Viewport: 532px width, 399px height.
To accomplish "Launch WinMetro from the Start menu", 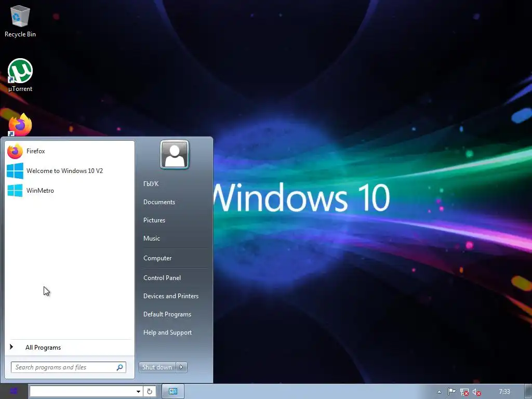I will click(x=70, y=191).
